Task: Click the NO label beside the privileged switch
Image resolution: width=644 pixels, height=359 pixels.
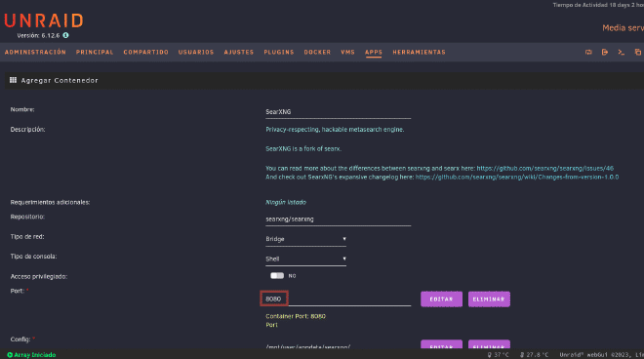Action: 292,276
